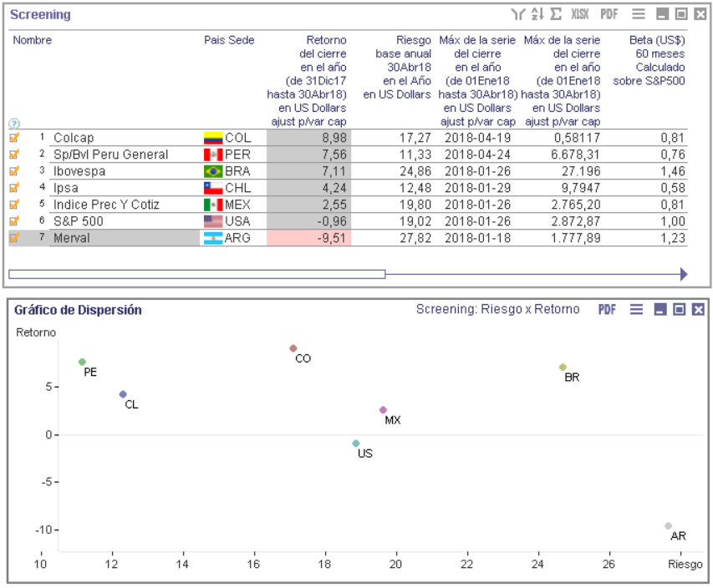Open the Gráfico de Dispersión options menu
This screenshot has width=713, height=588.
coord(636,310)
